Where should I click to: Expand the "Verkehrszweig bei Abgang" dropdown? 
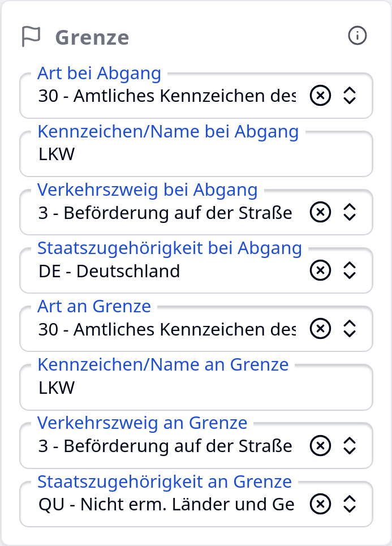[x=350, y=212]
